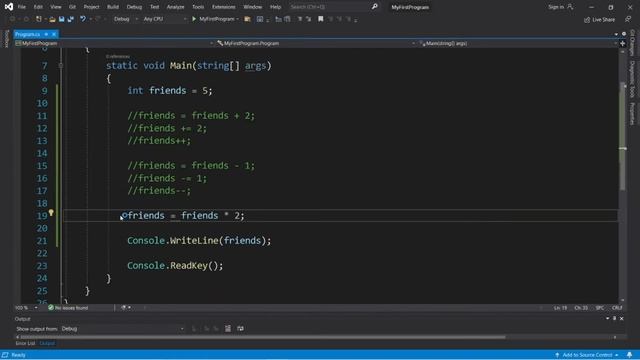Click the Bookmark icon in the toolbar
Viewport: 640px width, 360px height.
pyautogui.click(x=320, y=19)
